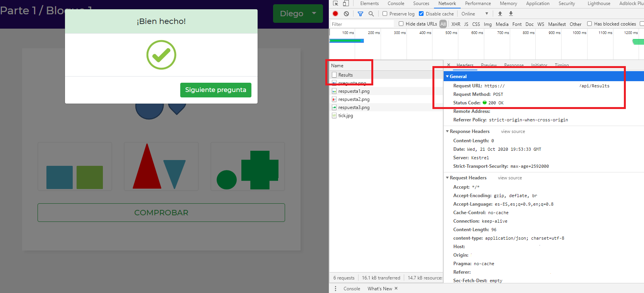
Task: Activate the inspect element picker icon
Action: click(x=335, y=3)
